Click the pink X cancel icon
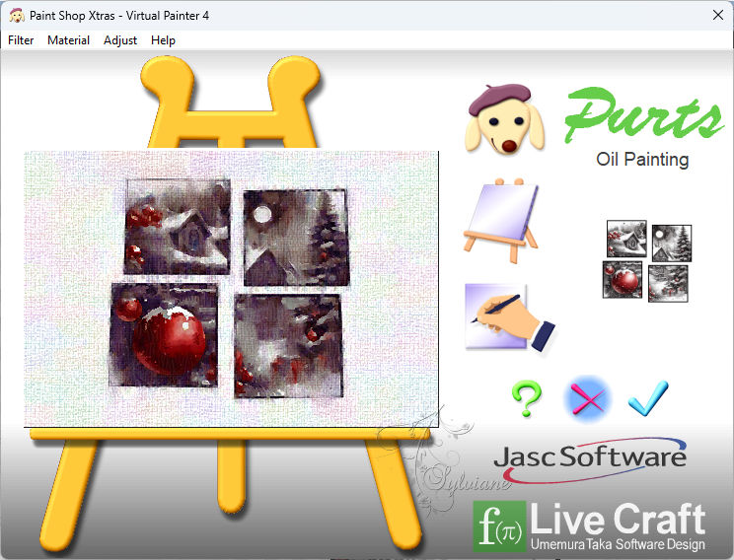This screenshot has width=734, height=560. click(588, 399)
